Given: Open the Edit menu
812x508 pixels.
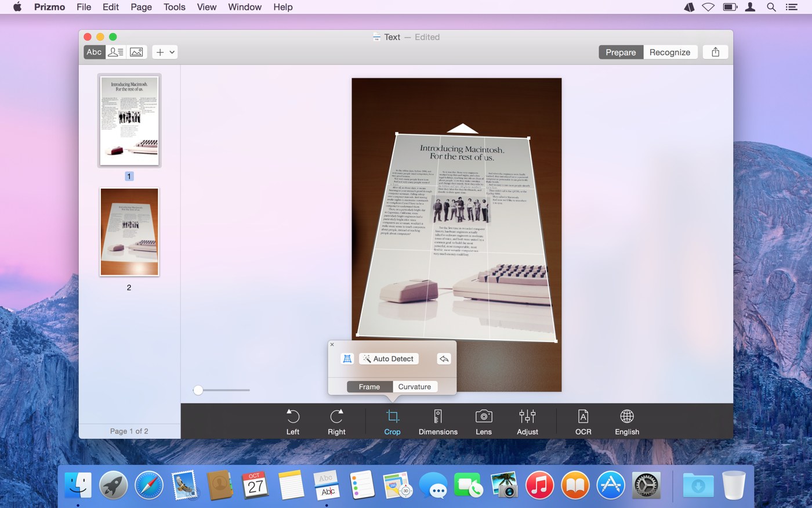Looking at the screenshot, I should 111,7.
